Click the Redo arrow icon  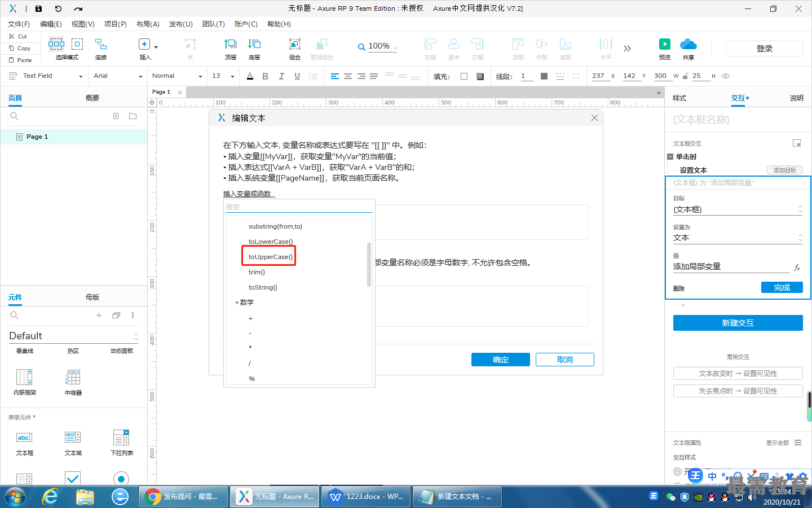click(x=78, y=8)
